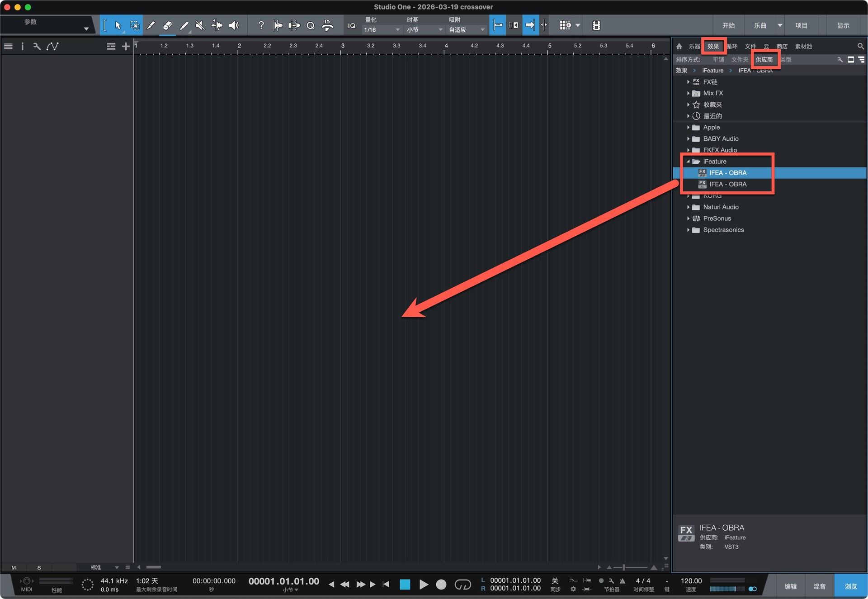The height and width of the screenshot is (599, 868).
Task: Select the Eraser tool
Action: point(167,26)
